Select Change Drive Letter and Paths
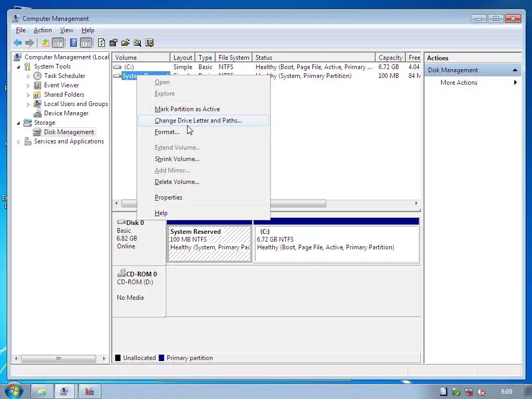532x399 pixels. click(x=203, y=121)
